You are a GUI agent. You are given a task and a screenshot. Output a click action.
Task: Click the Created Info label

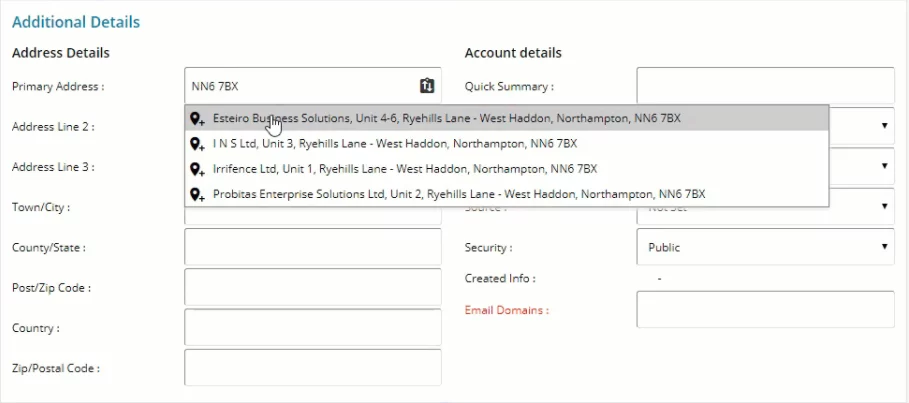(x=500, y=278)
